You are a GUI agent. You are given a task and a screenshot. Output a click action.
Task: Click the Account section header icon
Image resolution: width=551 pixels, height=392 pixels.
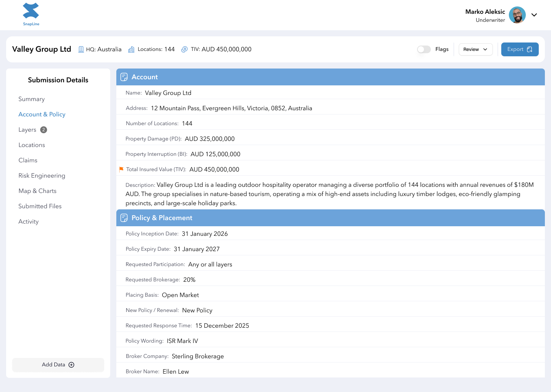click(x=124, y=77)
